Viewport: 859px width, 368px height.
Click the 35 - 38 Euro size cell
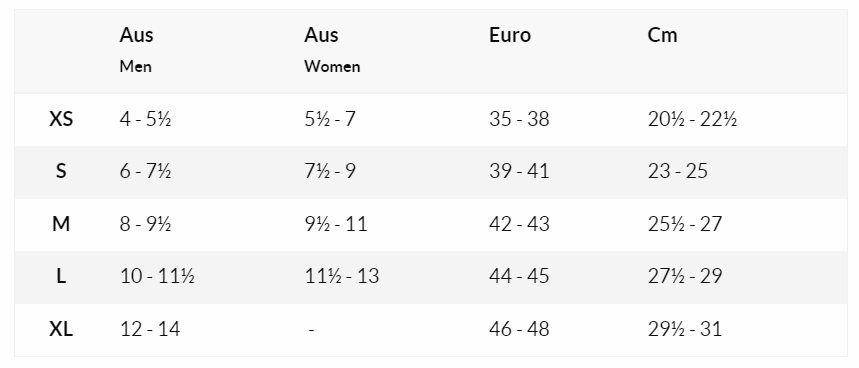(519, 119)
